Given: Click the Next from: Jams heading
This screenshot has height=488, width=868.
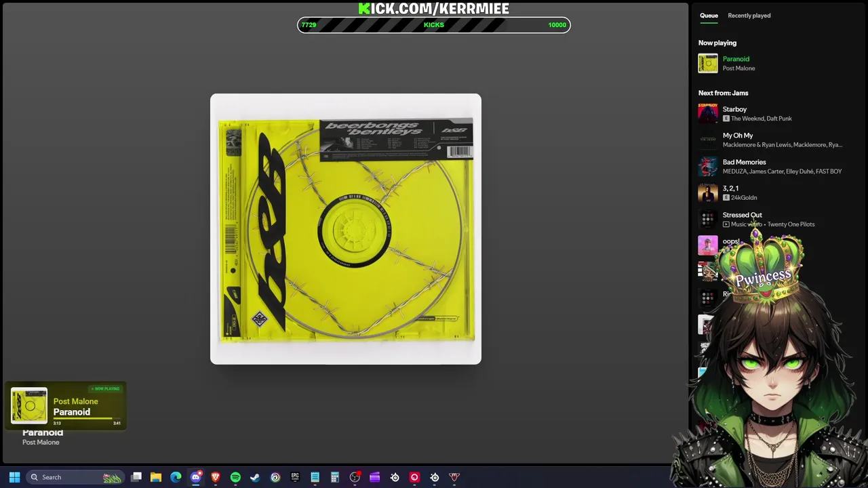Looking at the screenshot, I should 723,93.
